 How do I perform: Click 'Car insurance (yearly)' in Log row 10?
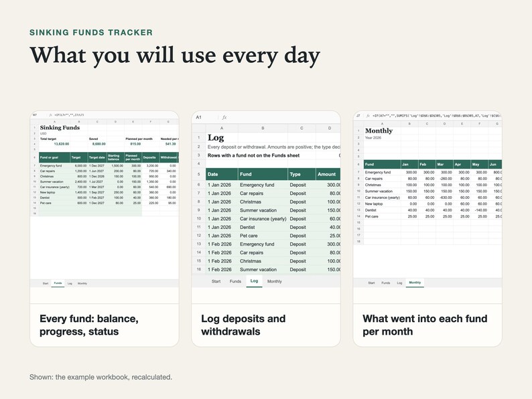pyautogui.click(x=263, y=219)
